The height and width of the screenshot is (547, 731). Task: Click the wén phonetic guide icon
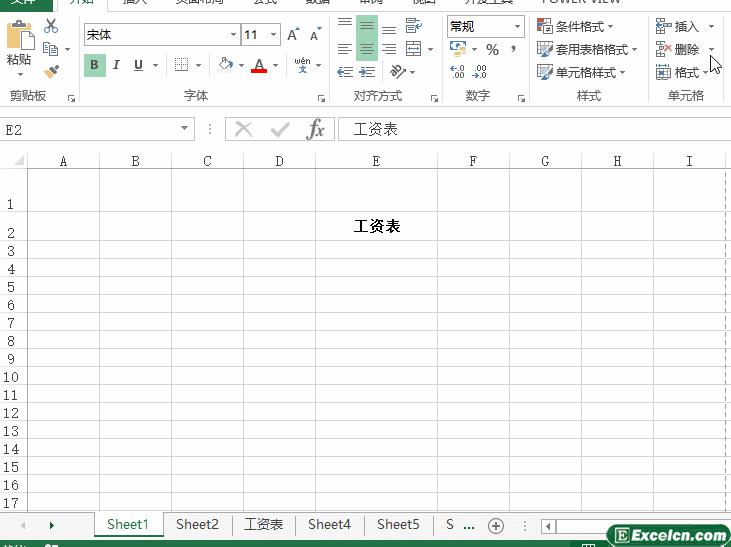point(302,65)
